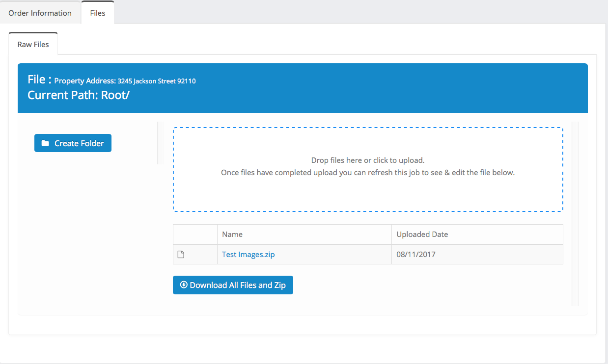
Task: Select the 08/11/2017 uploaded date cell
Action: 477,255
